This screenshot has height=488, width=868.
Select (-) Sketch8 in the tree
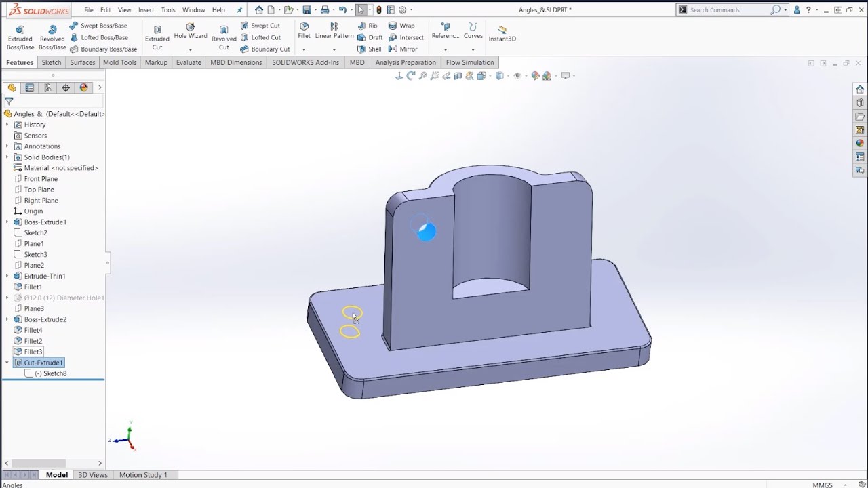(50, 373)
